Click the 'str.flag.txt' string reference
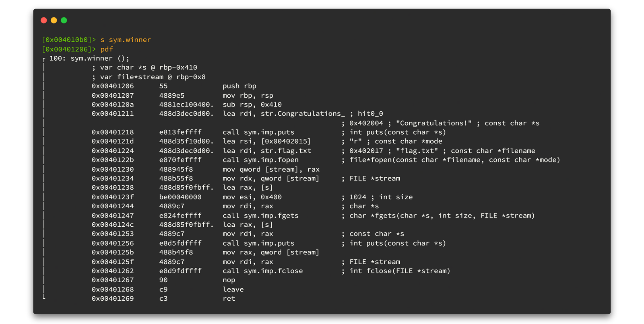Screen dimensions: 644x324 286,151
